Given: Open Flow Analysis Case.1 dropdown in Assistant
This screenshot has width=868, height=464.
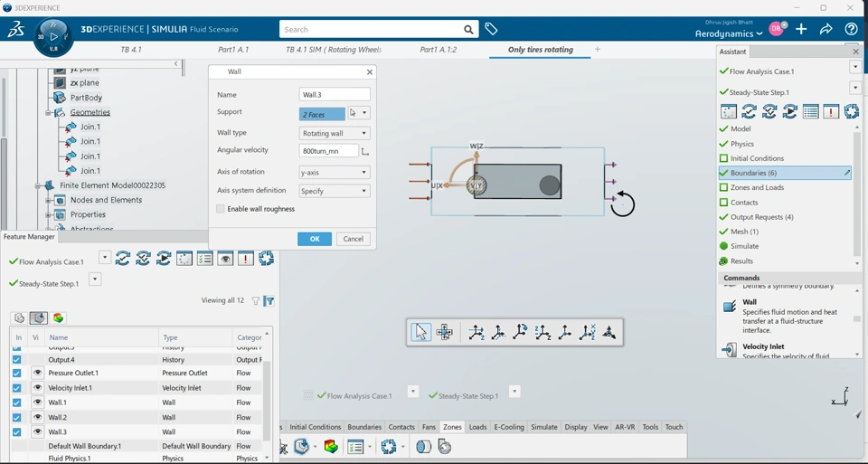Looking at the screenshot, I should 855,67.
